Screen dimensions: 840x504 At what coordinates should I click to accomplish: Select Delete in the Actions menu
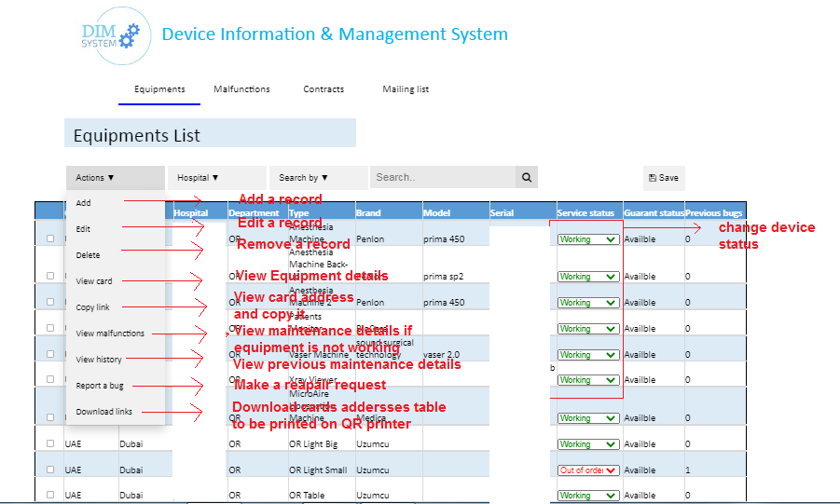(88, 254)
